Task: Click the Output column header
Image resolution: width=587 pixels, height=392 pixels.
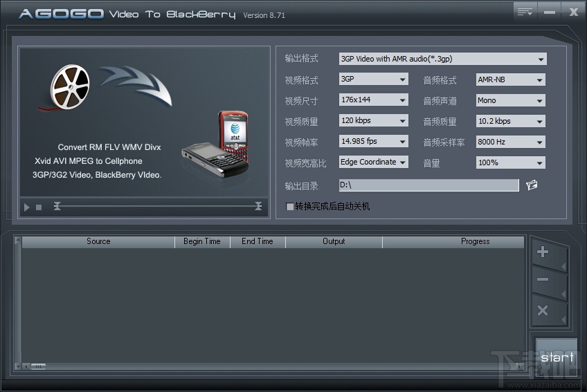Action: pyautogui.click(x=334, y=242)
